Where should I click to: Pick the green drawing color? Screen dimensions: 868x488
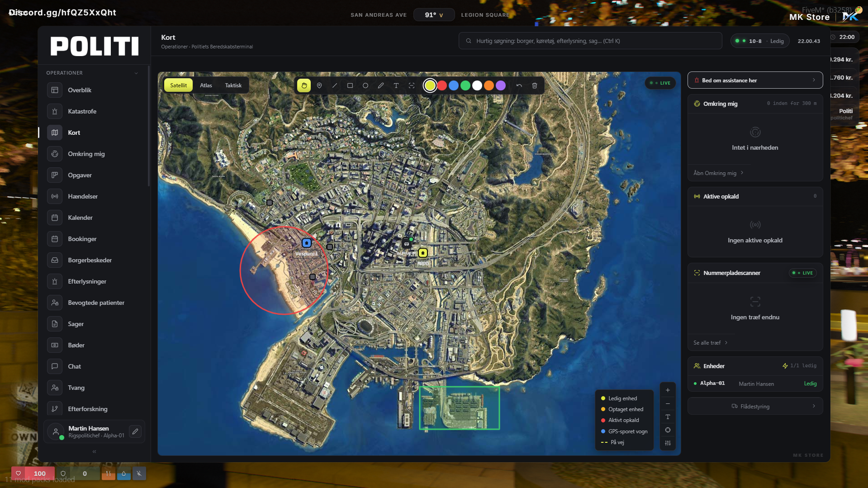point(465,85)
